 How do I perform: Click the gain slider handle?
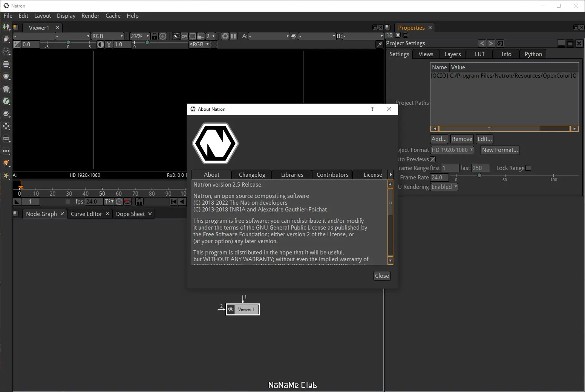tap(68, 43)
